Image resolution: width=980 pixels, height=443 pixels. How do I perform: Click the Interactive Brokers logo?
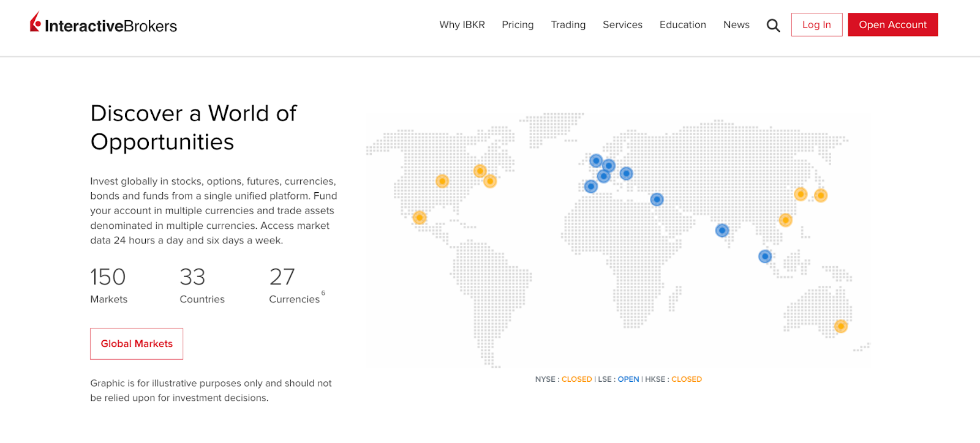pos(104,23)
